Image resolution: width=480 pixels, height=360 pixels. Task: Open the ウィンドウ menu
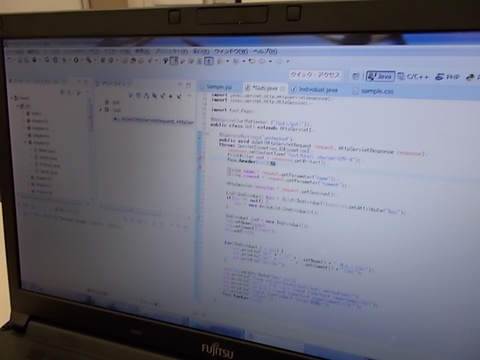coord(231,51)
